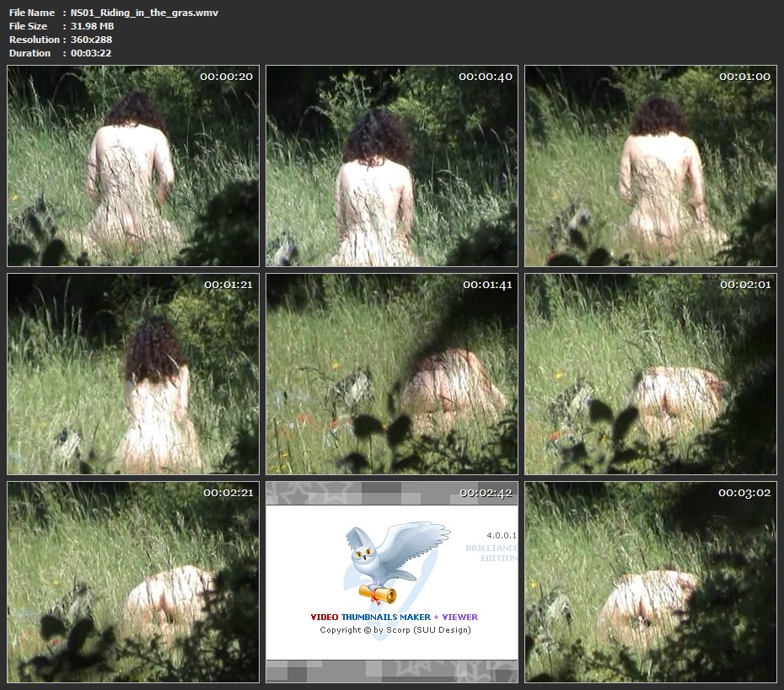
Task: Click the scroll held by the owl
Action: pyautogui.click(x=378, y=596)
